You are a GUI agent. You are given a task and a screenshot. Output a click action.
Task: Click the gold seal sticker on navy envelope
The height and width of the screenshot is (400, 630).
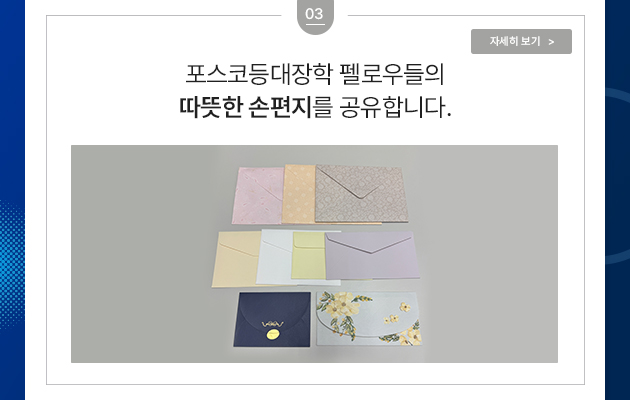(273, 334)
